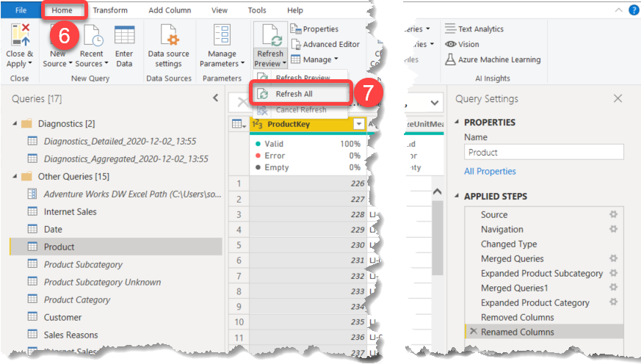The width and height of the screenshot is (641, 364).
Task: Click Manage Parameters icon
Action: tap(222, 34)
